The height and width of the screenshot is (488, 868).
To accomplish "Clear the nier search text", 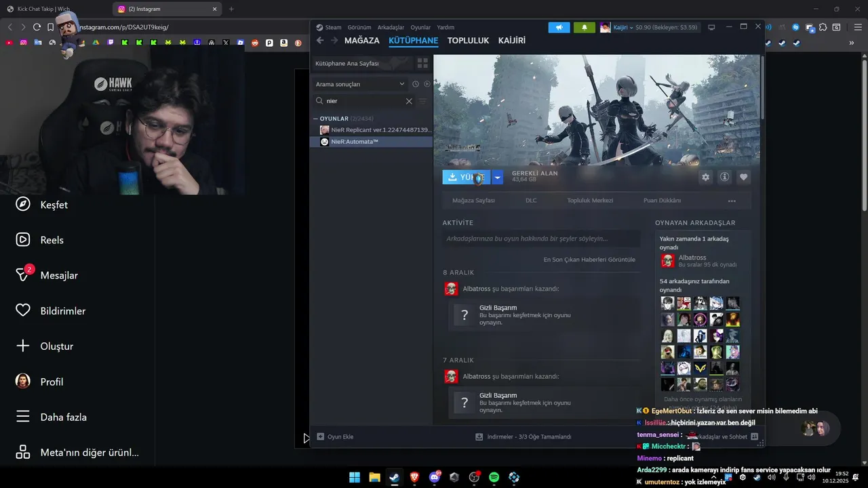I will pyautogui.click(x=409, y=101).
